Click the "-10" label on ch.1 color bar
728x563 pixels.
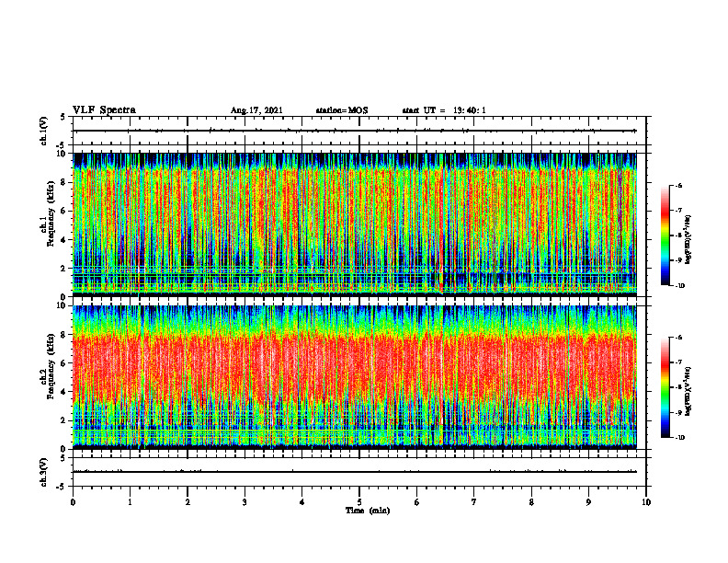[679, 286]
